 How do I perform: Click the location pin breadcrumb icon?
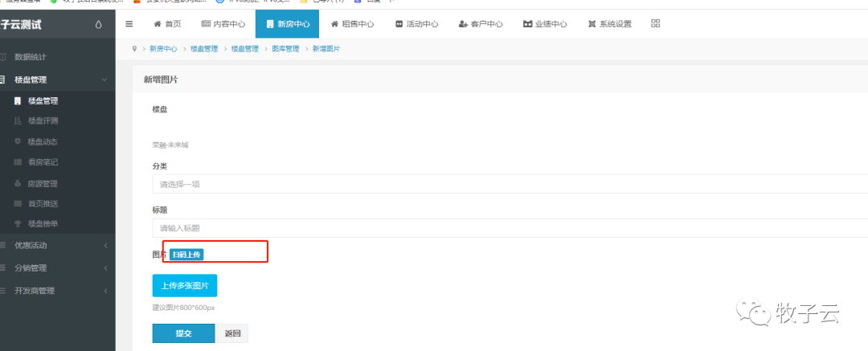[134, 49]
